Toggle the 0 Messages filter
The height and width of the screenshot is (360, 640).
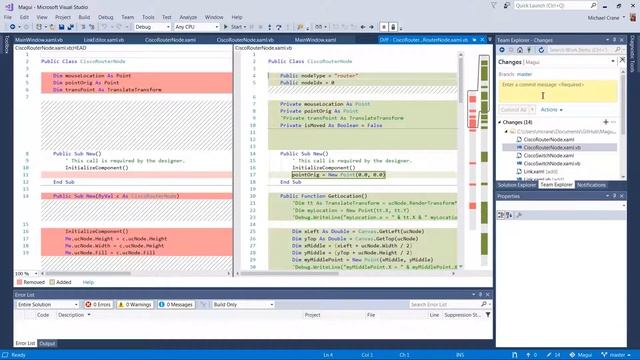click(176, 304)
